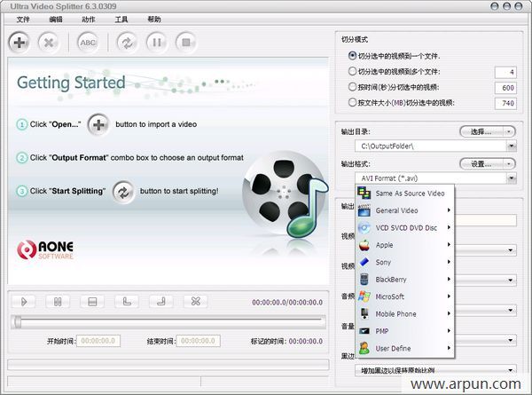
Task: Click the video seek slider thumb
Action: pyautogui.click(x=17, y=321)
